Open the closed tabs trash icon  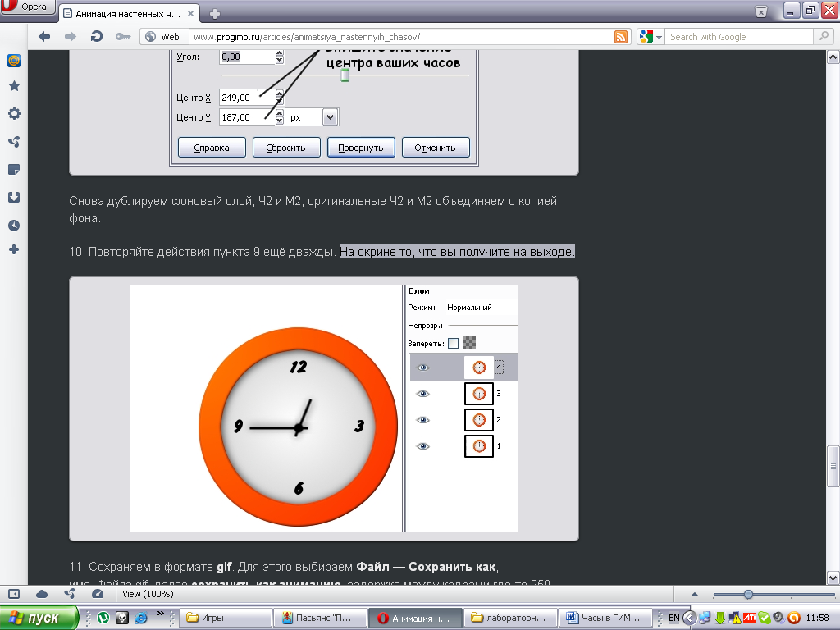coord(760,11)
